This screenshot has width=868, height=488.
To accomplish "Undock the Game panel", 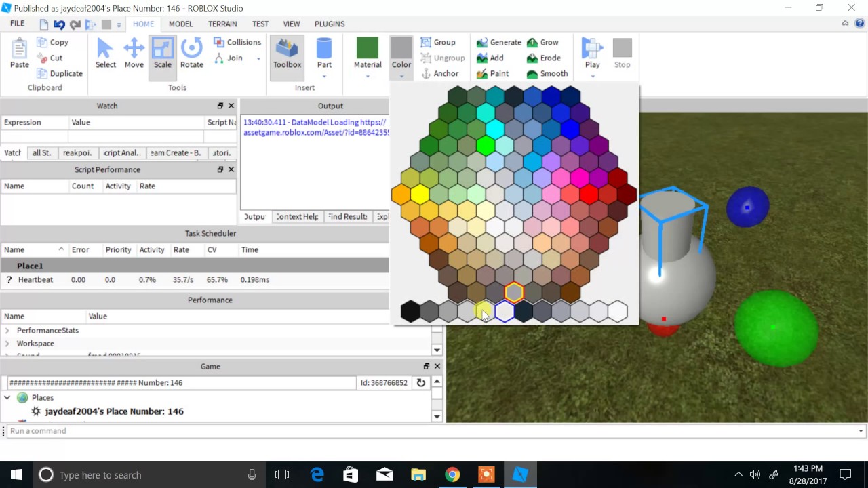I will point(427,366).
